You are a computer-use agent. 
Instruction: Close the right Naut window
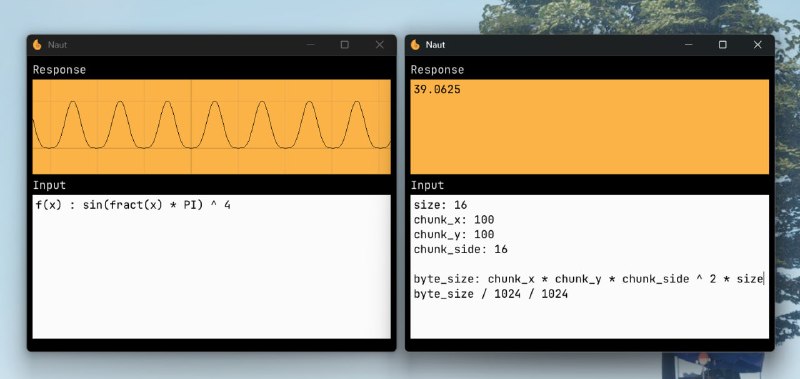tap(758, 45)
